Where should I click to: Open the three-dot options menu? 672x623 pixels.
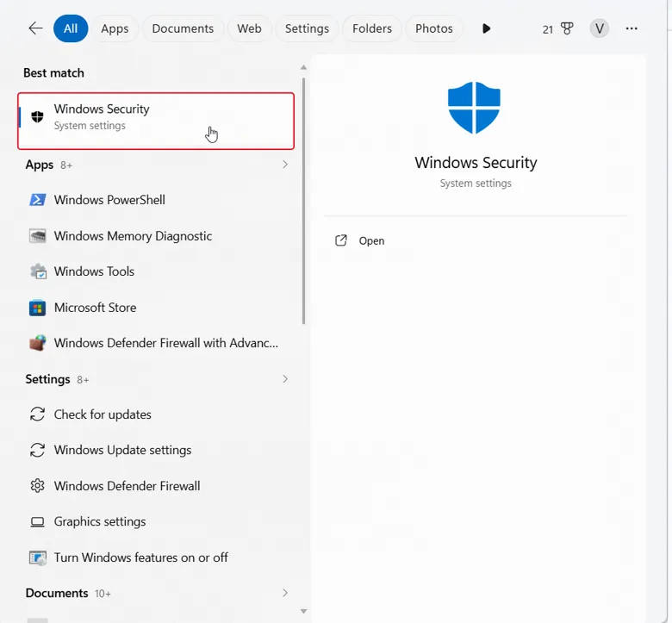[x=632, y=28]
